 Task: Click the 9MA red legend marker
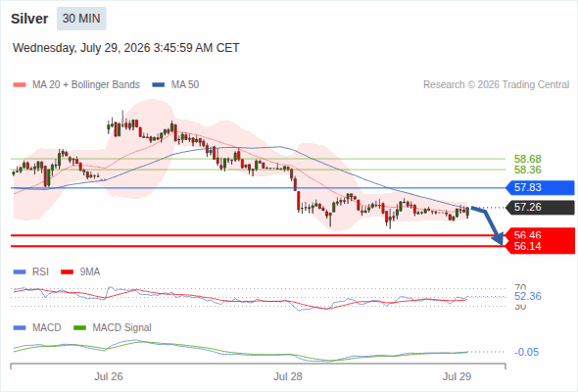[67, 272]
